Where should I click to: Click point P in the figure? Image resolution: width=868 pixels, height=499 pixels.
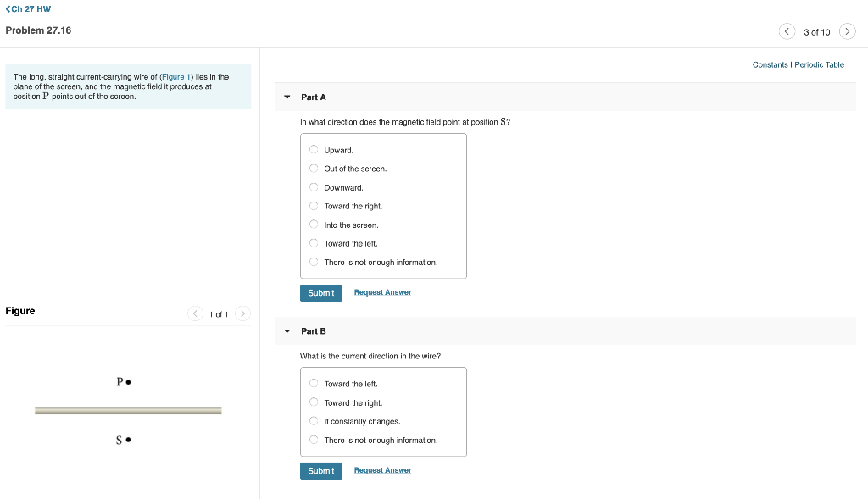(x=129, y=382)
